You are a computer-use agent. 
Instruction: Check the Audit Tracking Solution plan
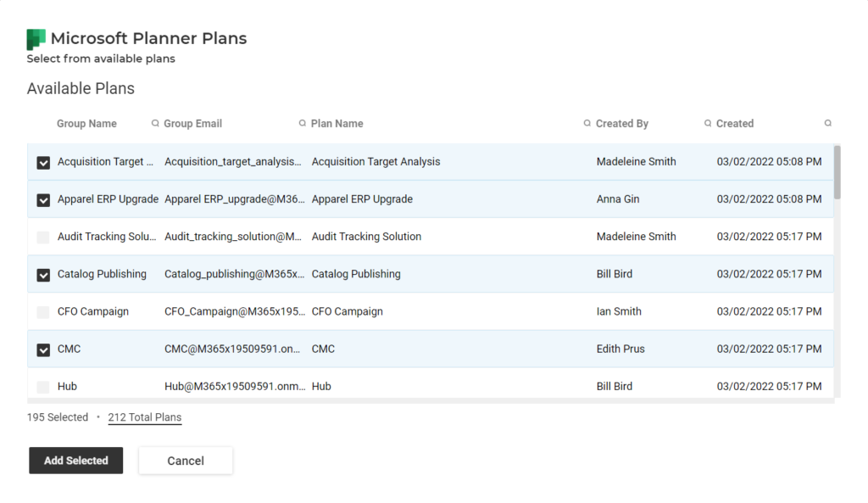coord(42,237)
